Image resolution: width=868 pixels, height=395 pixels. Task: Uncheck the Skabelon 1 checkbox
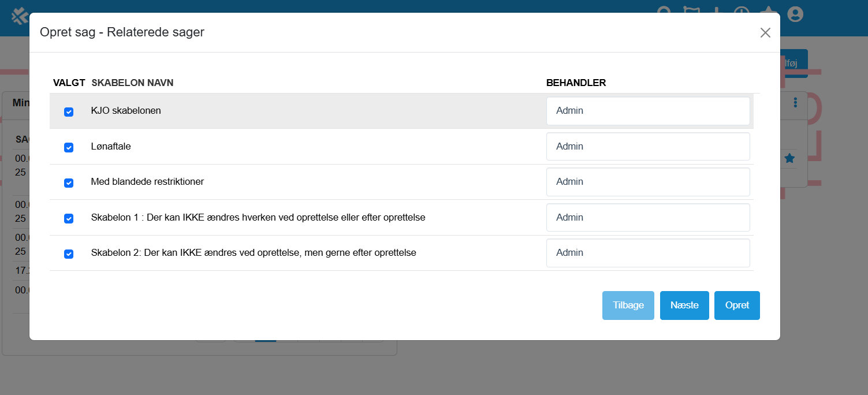click(69, 219)
